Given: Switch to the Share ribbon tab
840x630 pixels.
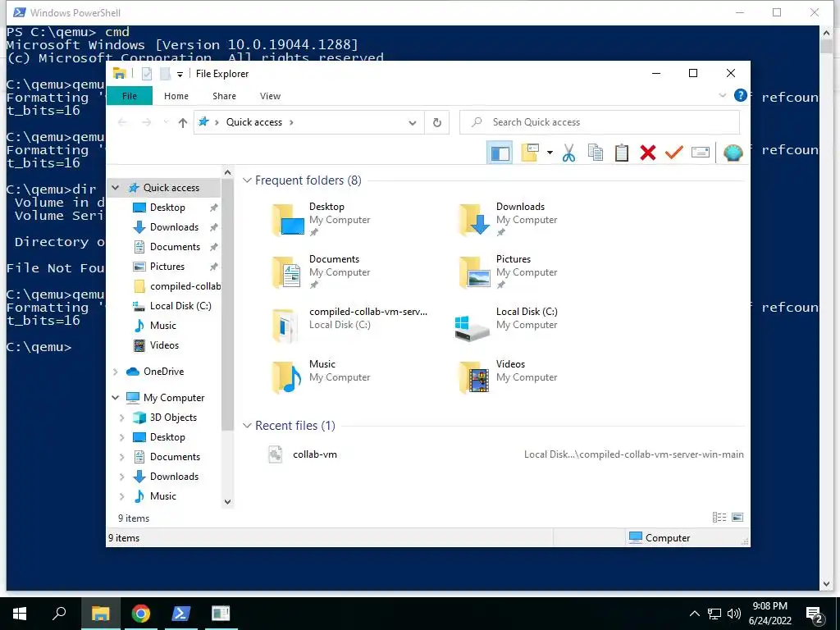Looking at the screenshot, I should [224, 96].
